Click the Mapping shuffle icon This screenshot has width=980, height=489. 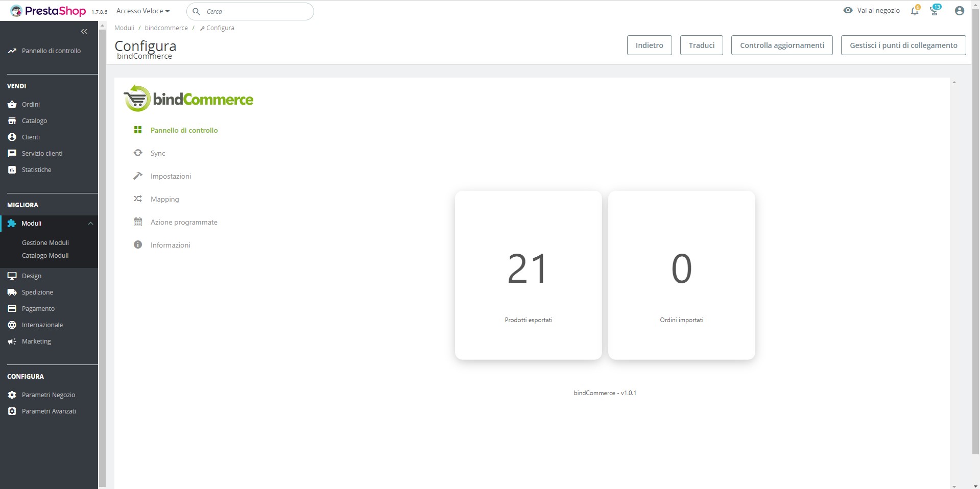(x=138, y=199)
